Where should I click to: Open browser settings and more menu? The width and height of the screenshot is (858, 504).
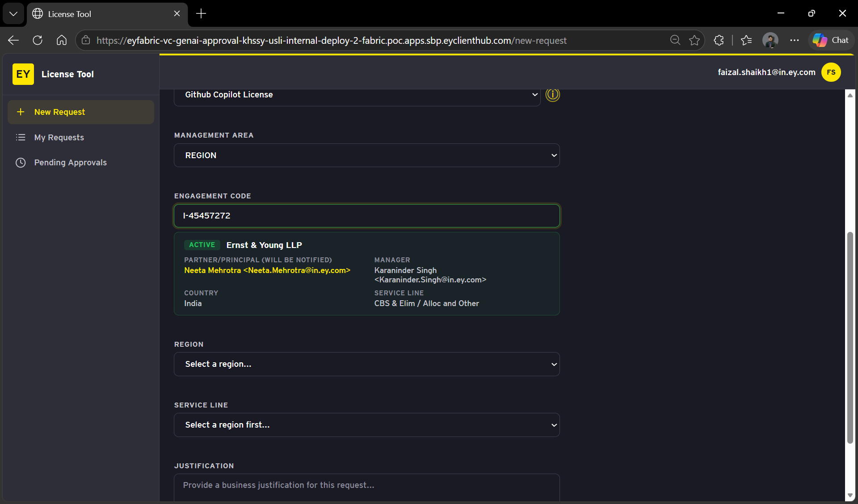click(795, 40)
